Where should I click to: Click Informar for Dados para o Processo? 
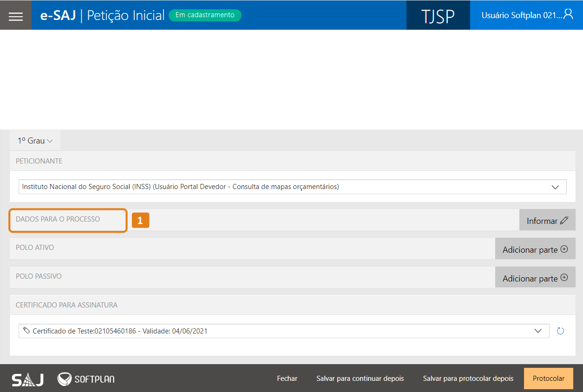point(547,220)
